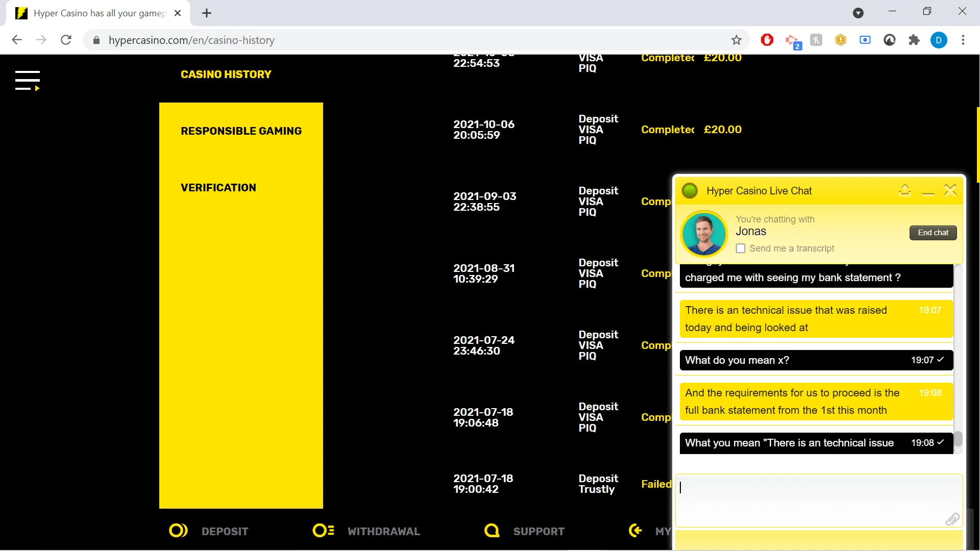
Task: Open a new browser tab
Action: pyautogui.click(x=207, y=13)
